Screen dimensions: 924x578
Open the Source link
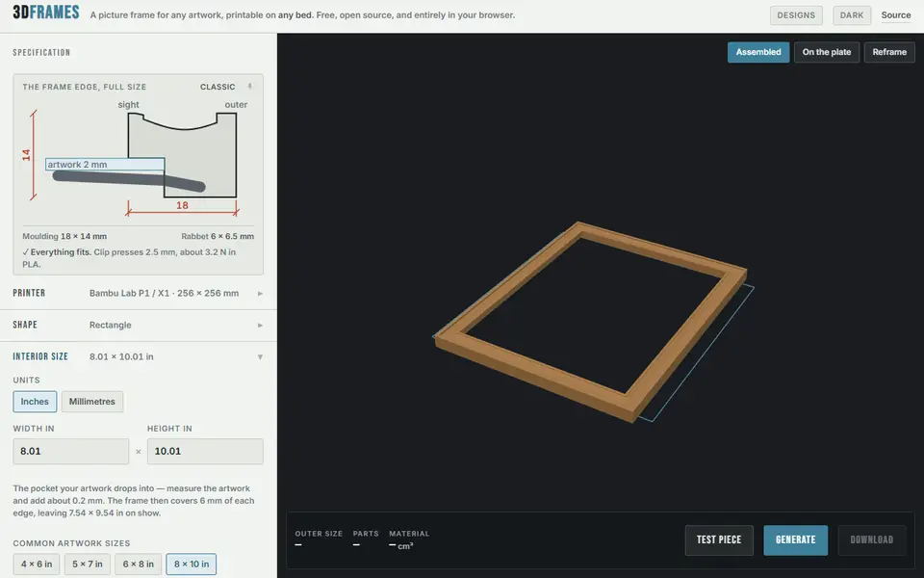(x=896, y=15)
